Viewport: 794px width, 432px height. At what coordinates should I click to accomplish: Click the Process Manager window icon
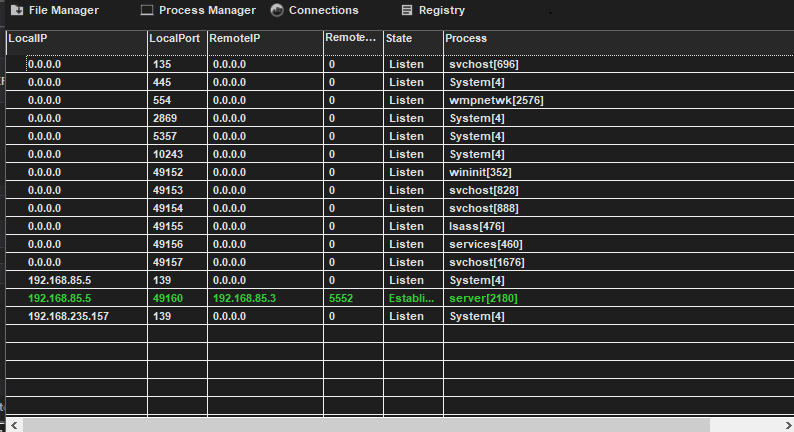(x=147, y=10)
